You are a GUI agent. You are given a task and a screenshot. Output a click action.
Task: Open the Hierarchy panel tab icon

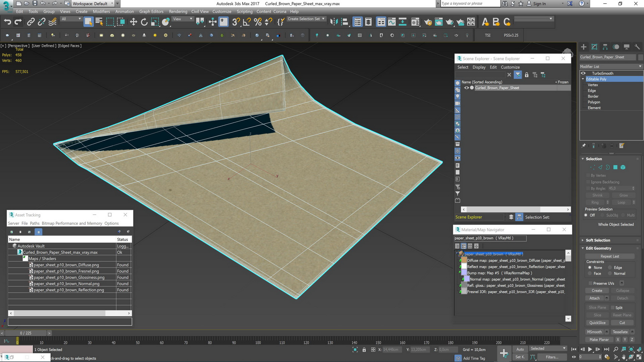[x=605, y=47]
